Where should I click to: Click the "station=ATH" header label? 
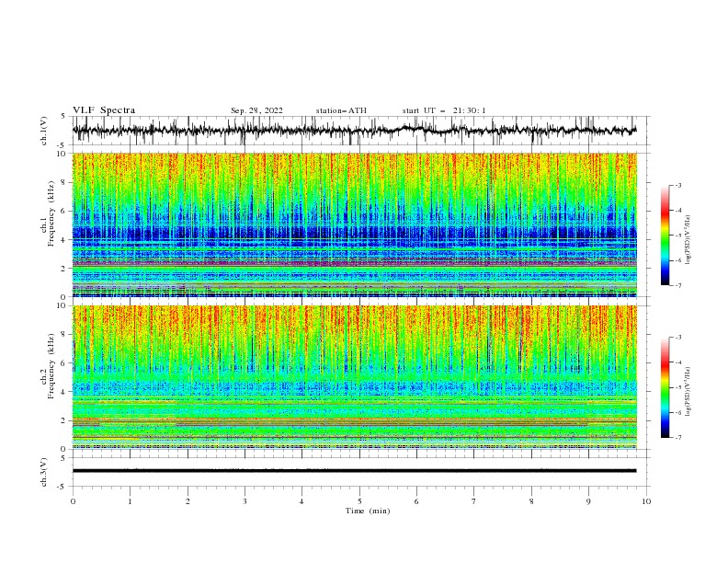coord(341,110)
